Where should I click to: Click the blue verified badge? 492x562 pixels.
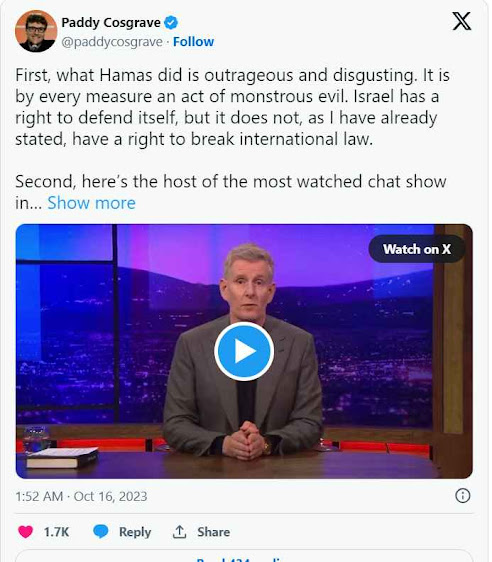pos(171,23)
